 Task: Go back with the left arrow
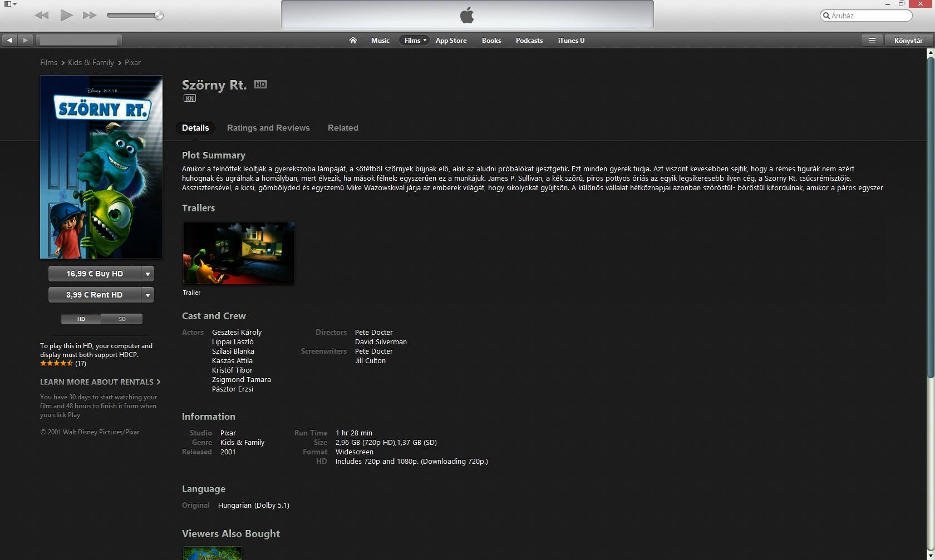9,40
